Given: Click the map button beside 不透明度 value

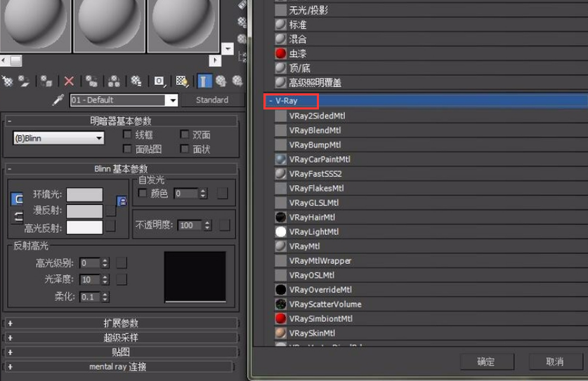Looking at the screenshot, I should tap(225, 225).
